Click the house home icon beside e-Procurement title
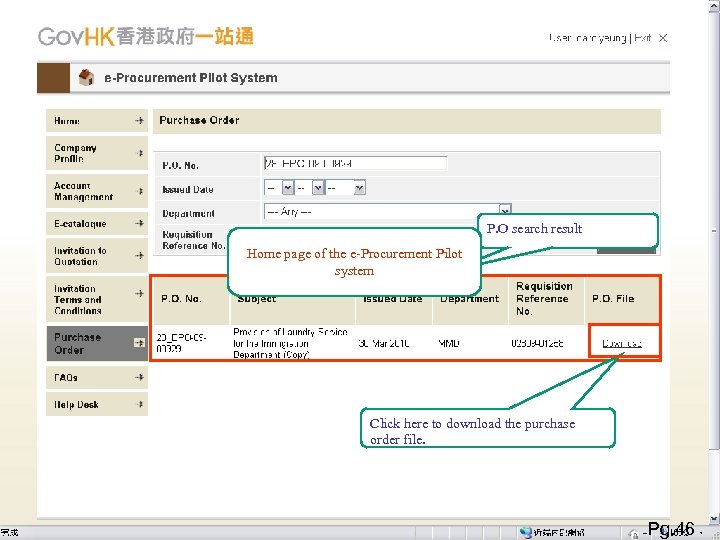Screen dimensions: 720x540 [86, 77]
